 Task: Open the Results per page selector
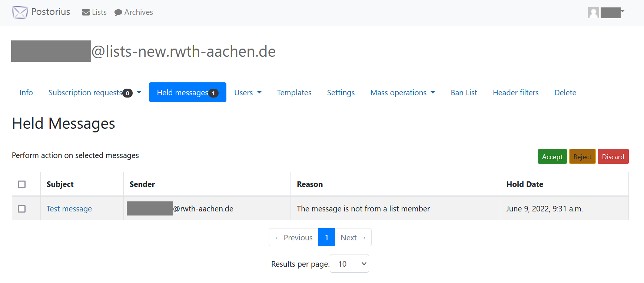(x=349, y=264)
